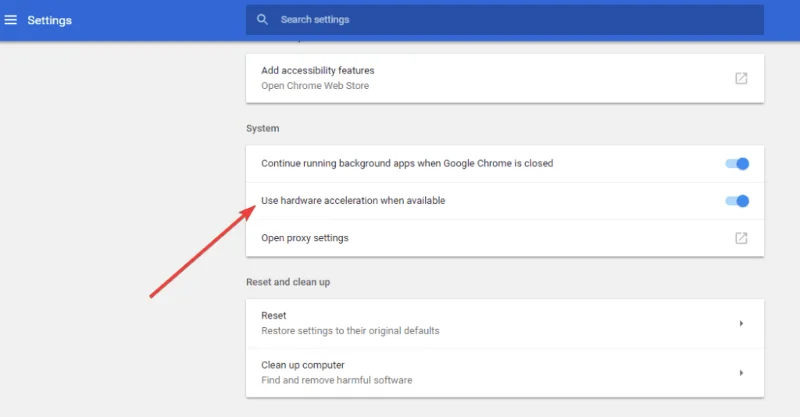
Task: Click the search magnifier icon
Action: [262, 20]
